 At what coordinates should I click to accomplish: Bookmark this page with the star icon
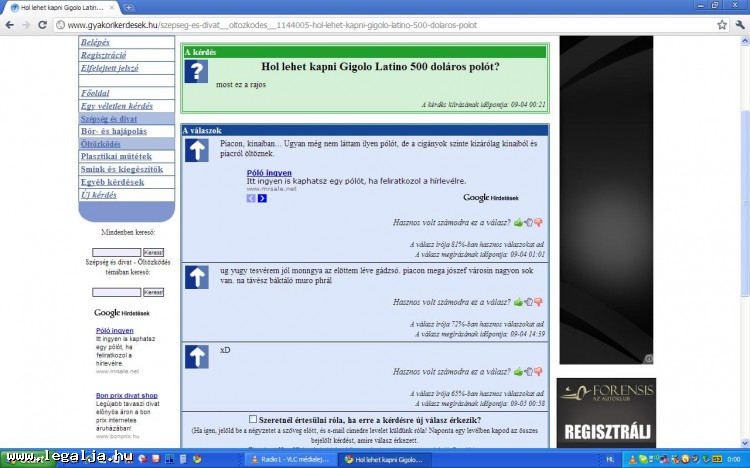point(722,24)
